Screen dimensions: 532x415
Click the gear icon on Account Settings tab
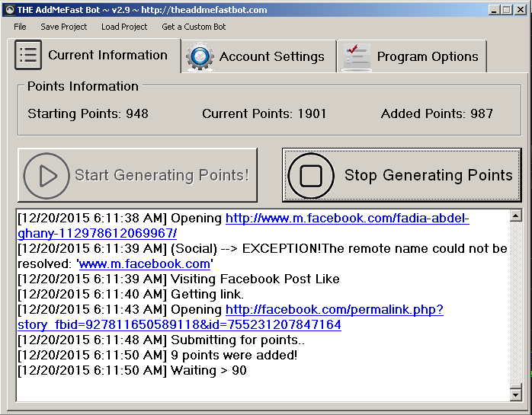tap(200, 56)
